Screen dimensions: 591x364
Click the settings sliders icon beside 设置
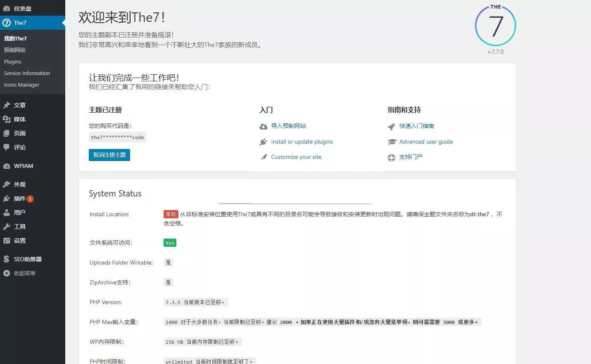[7, 241]
